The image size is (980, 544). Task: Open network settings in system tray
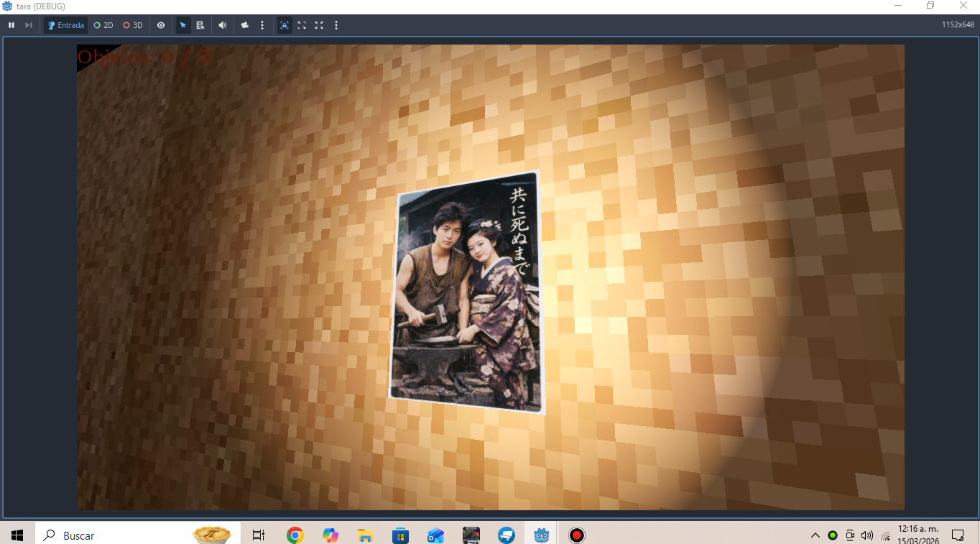(x=885, y=537)
